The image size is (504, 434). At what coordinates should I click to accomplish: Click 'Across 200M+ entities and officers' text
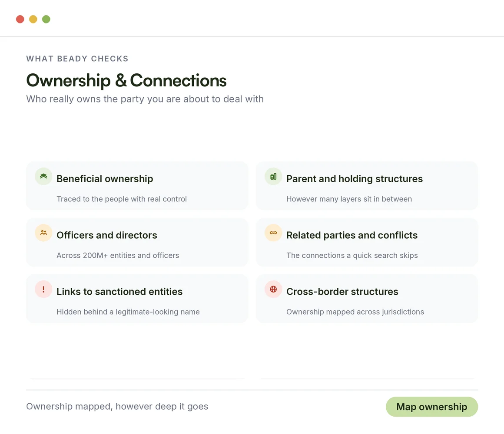coord(118,256)
